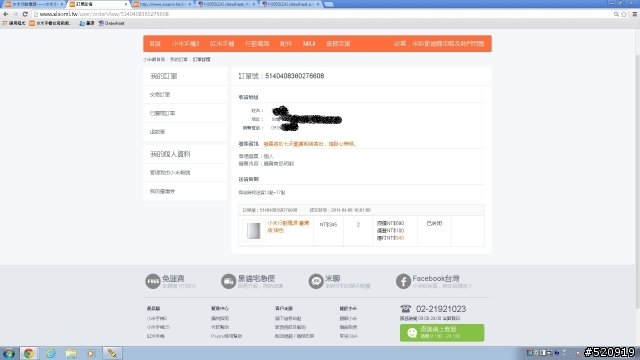Open the 米聊 text link
This screenshot has width=640, height=360.
(333, 278)
